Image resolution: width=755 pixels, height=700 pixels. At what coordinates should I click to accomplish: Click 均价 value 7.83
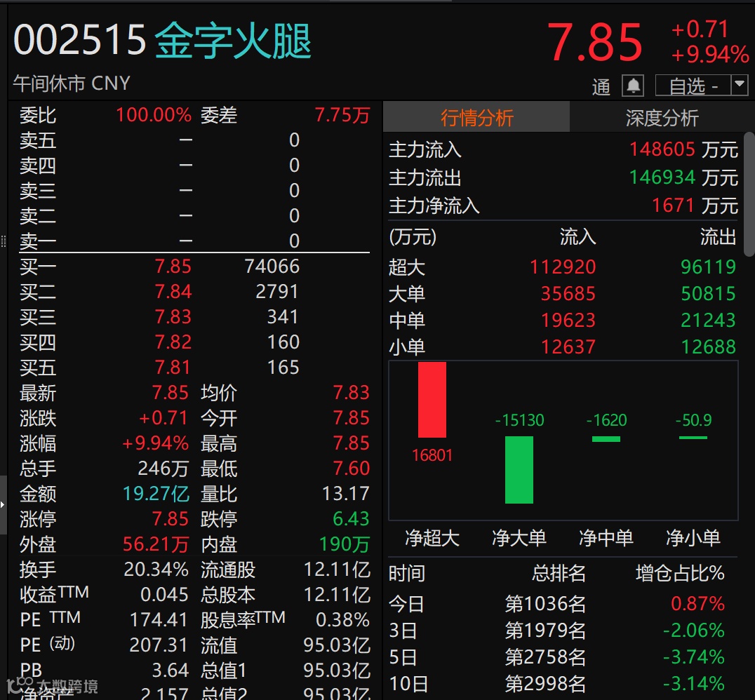[351, 392]
